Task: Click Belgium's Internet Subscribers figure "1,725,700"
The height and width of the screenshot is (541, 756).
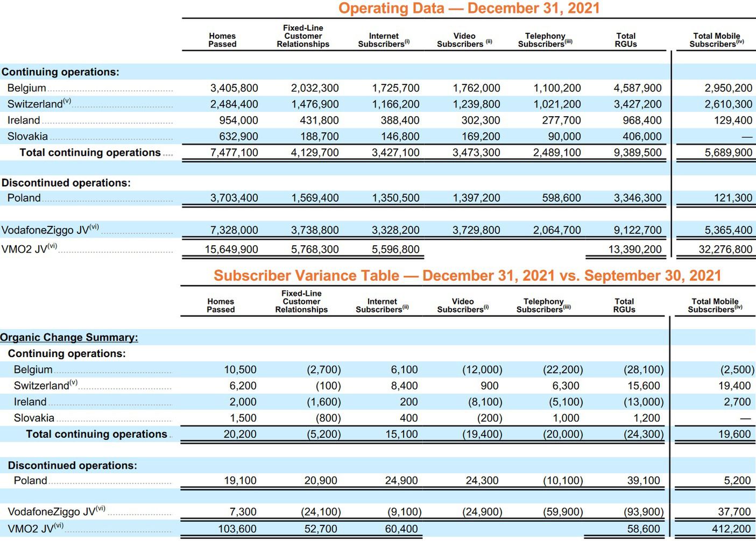Action: pyautogui.click(x=395, y=88)
